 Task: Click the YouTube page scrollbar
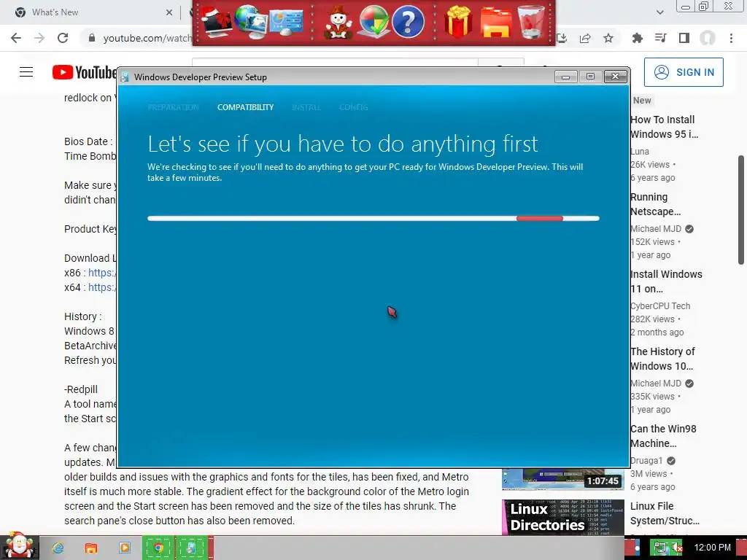[741, 209]
